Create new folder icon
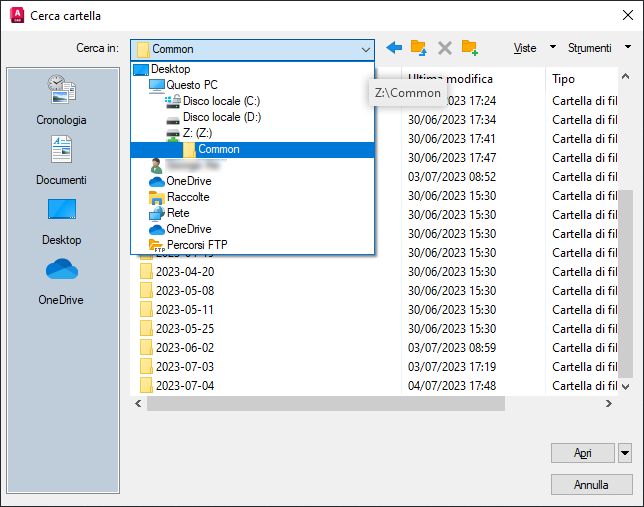 click(x=469, y=48)
